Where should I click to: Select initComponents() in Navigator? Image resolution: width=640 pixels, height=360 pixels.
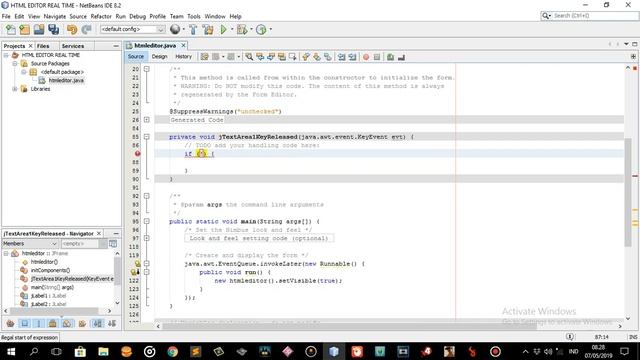pyautogui.click(x=50, y=270)
